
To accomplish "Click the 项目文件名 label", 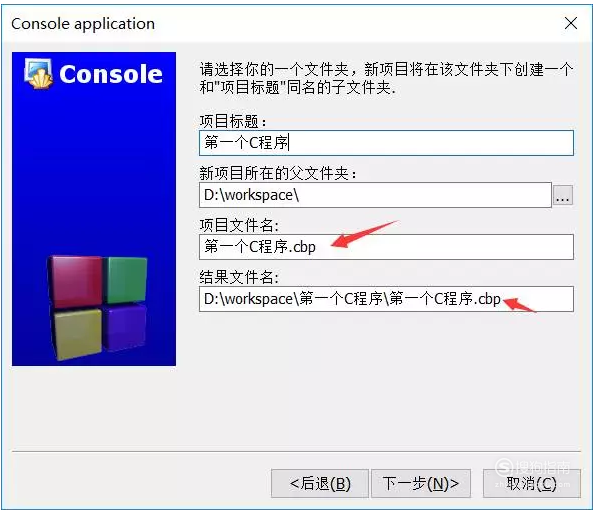I will click(239, 225).
